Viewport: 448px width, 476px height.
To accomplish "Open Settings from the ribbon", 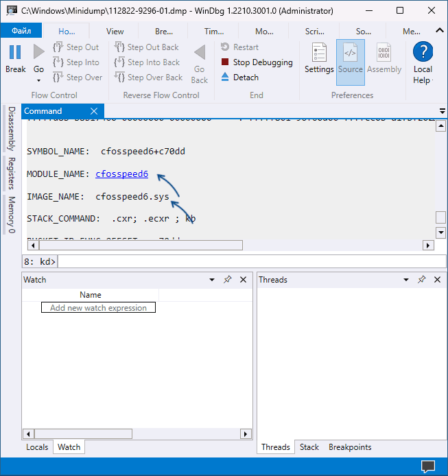I will point(319,53).
